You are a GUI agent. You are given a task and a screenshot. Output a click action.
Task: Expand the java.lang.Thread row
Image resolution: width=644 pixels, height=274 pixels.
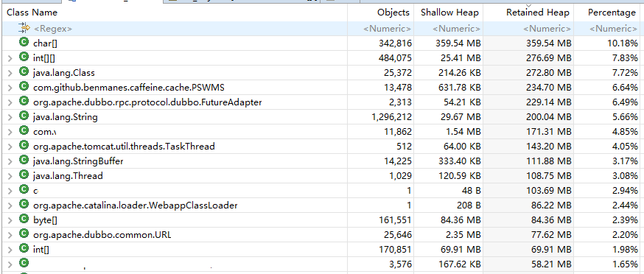point(10,176)
